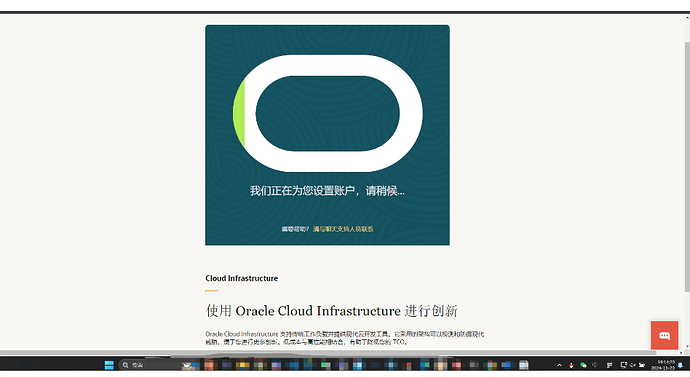Image resolution: width=690 pixels, height=377 pixels.
Task: Open the notepad icon on taskbar
Action: pos(524,365)
